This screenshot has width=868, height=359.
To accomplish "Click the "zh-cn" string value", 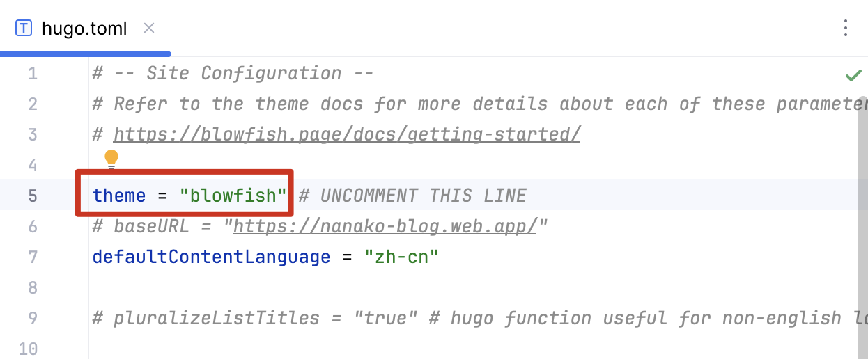I will coord(402,257).
